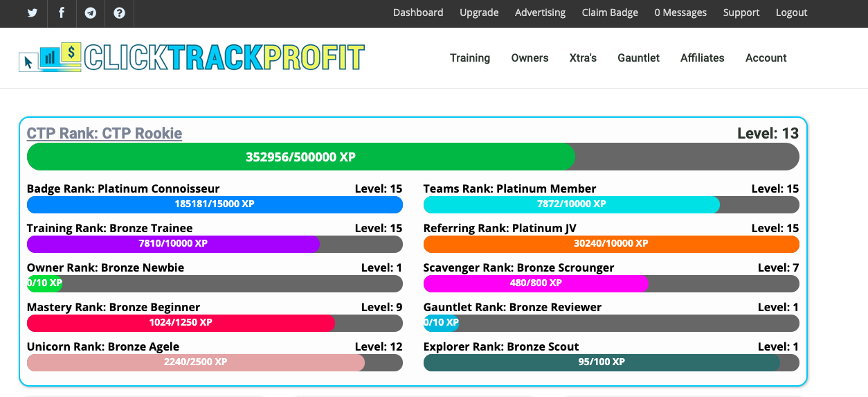Open the Facebook icon in top bar
Screen dimensions: 868x397
click(x=62, y=13)
